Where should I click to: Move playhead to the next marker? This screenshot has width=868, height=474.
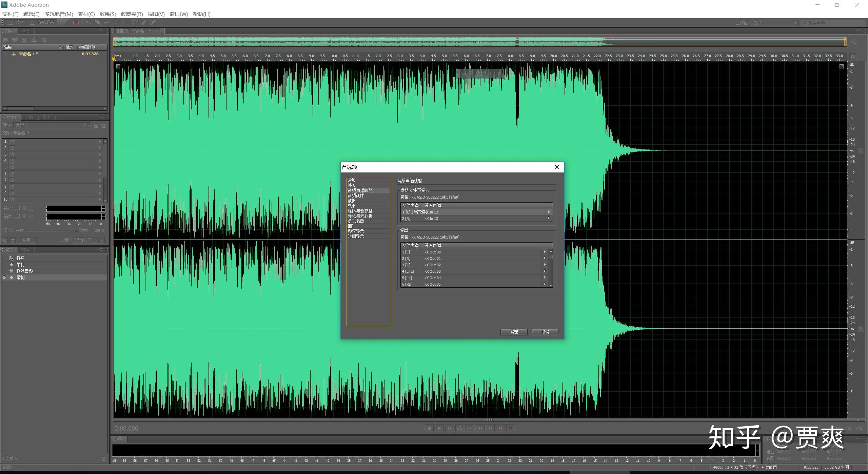point(500,428)
